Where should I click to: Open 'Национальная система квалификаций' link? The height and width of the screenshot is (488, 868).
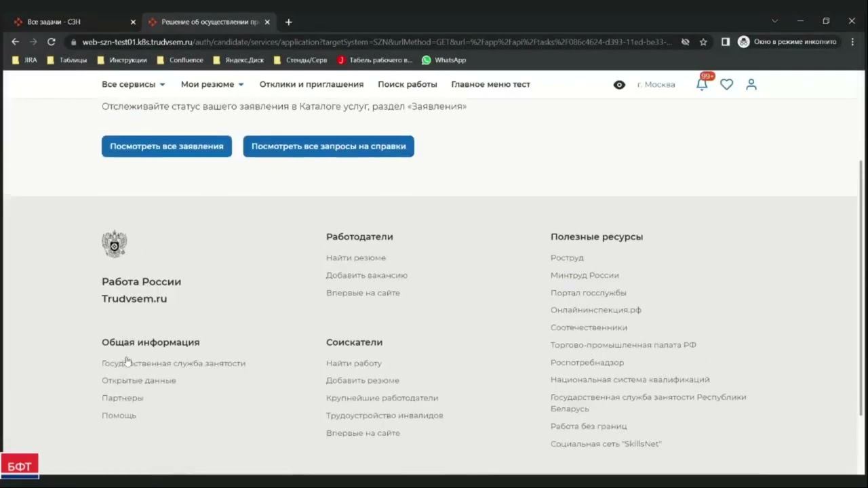630,380
